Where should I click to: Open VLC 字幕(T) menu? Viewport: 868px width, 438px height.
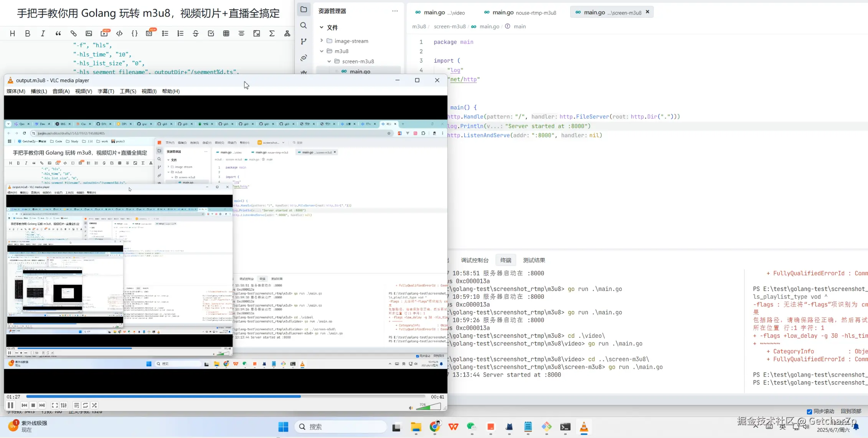[106, 91]
